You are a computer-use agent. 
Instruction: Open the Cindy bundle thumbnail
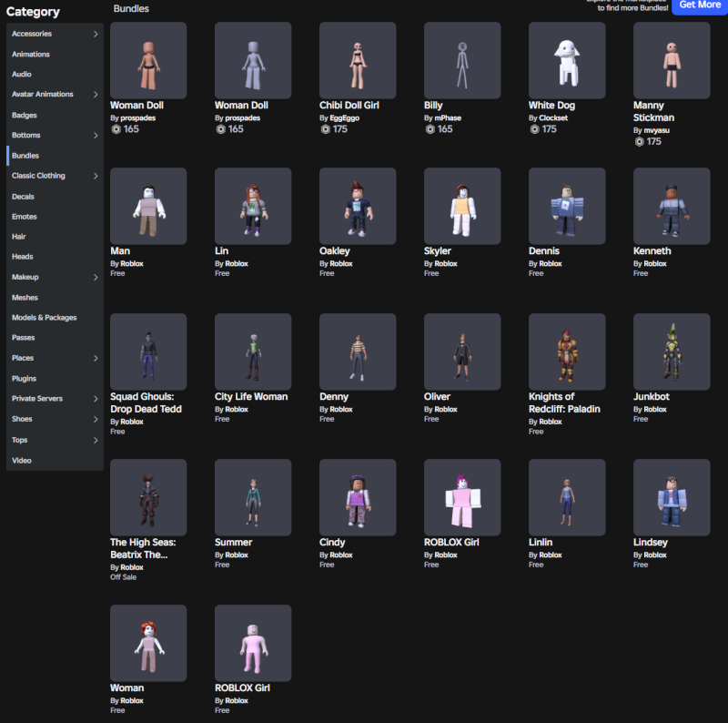point(358,497)
